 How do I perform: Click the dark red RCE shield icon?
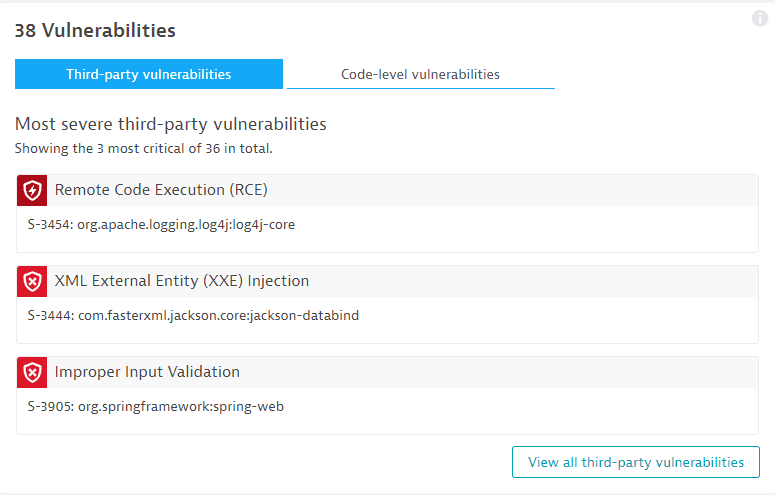pyautogui.click(x=32, y=190)
